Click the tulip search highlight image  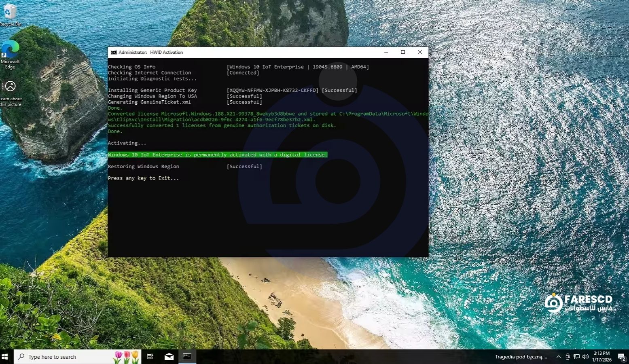[x=127, y=357]
